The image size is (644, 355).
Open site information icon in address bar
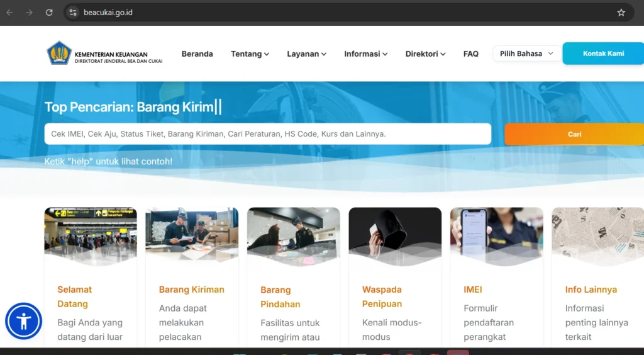click(73, 13)
